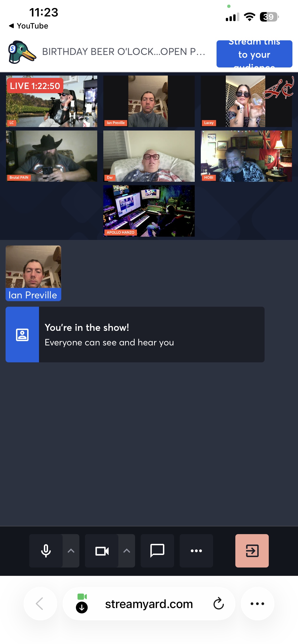Click Stream this to your audience button

pyautogui.click(x=254, y=54)
